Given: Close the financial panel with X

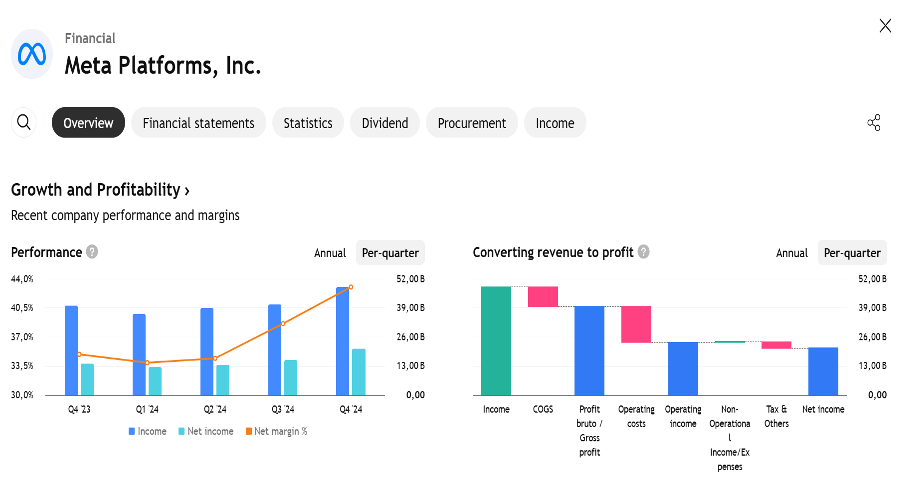Looking at the screenshot, I should coord(885,25).
